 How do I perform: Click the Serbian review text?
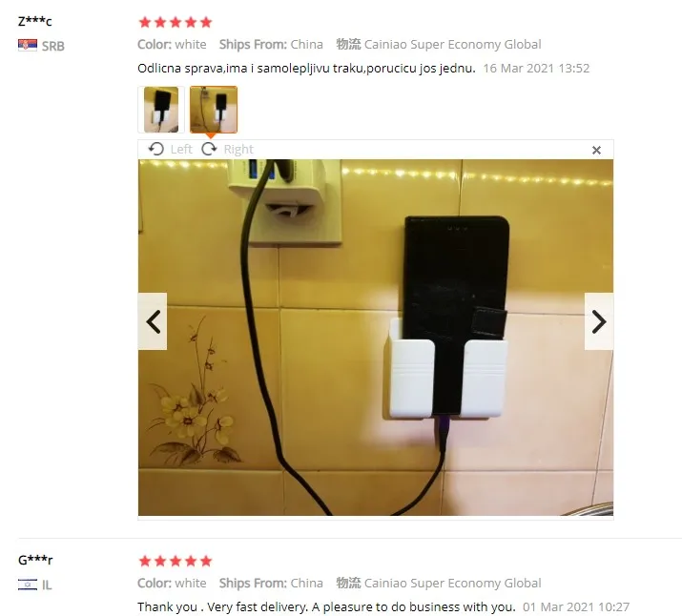(306, 69)
